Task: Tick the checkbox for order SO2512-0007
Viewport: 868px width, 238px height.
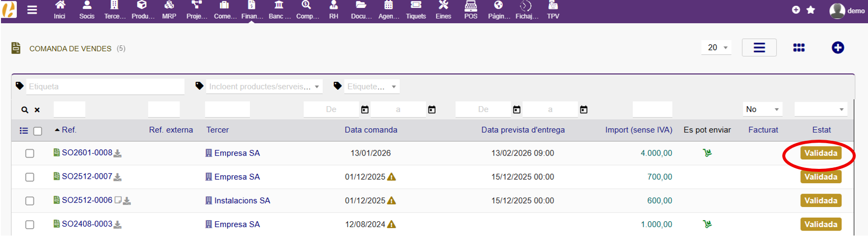Action: tap(30, 177)
